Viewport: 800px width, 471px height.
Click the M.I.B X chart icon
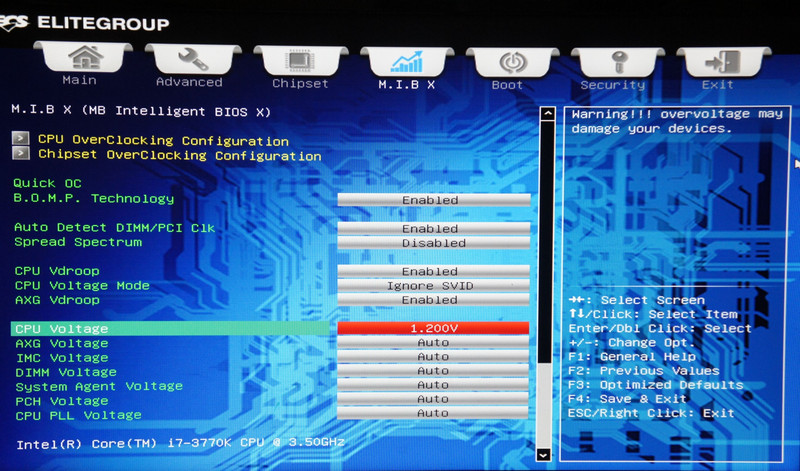pos(406,62)
